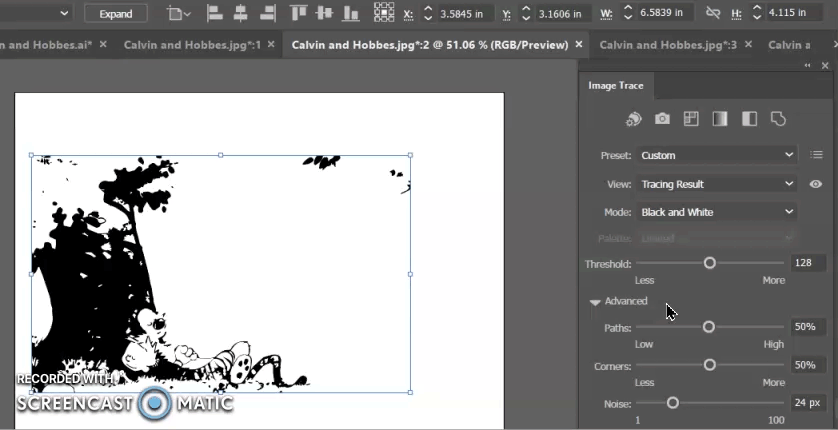Click Vertical Align Center icon

coord(324,13)
